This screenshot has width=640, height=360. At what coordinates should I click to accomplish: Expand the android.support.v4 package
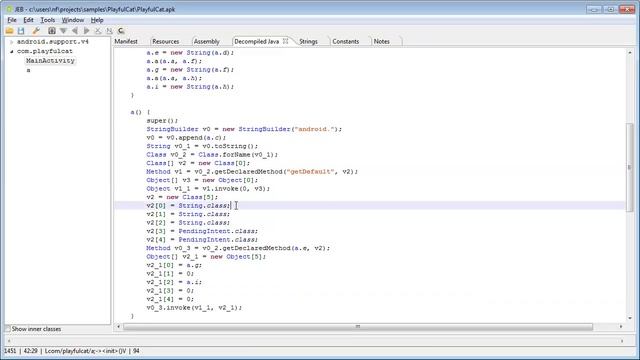pyautogui.click(x=12, y=42)
